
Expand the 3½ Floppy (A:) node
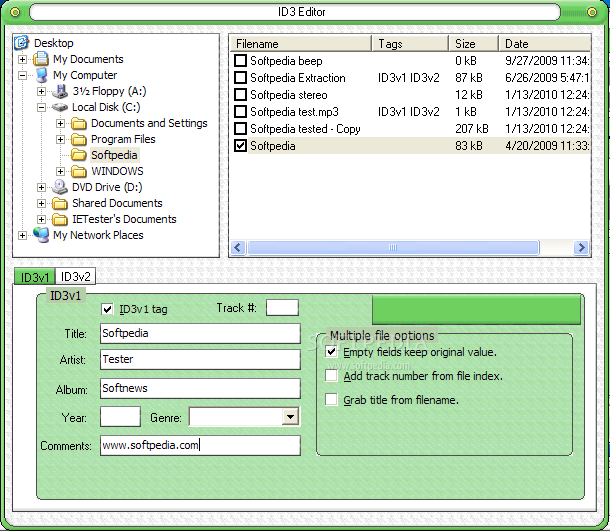click(x=41, y=91)
